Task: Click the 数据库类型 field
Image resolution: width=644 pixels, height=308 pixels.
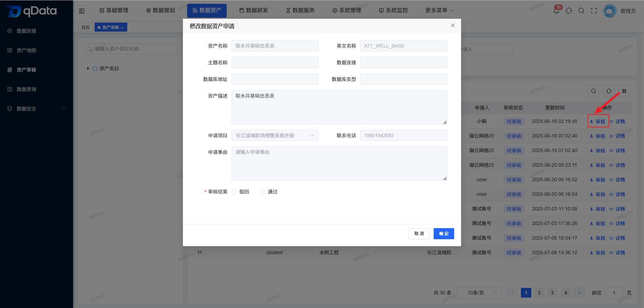Action: coord(404,79)
